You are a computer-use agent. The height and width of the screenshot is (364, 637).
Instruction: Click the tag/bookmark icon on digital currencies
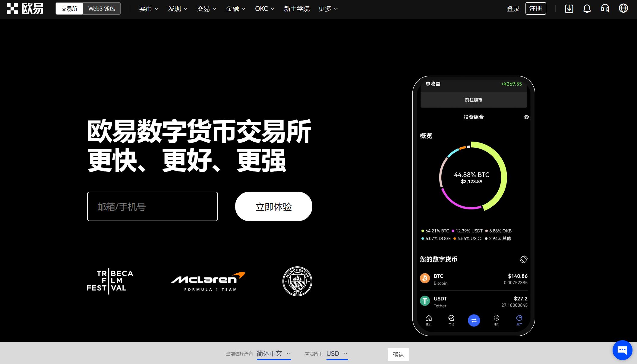tap(524, 259)
